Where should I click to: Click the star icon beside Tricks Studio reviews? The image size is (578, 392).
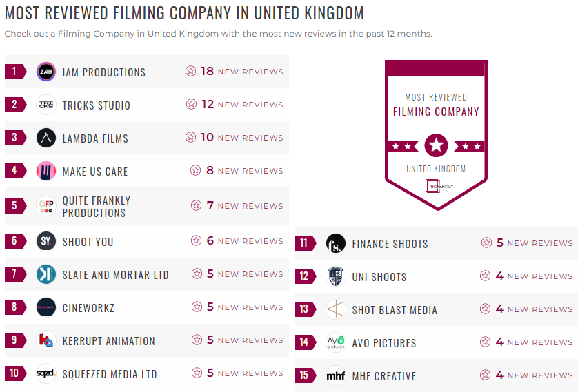tap(191, 105)
